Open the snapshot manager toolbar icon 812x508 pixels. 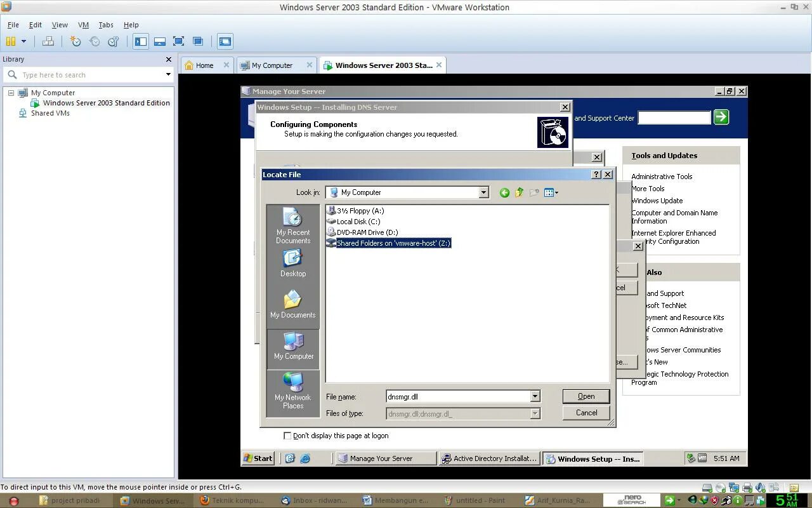point(114,41)
